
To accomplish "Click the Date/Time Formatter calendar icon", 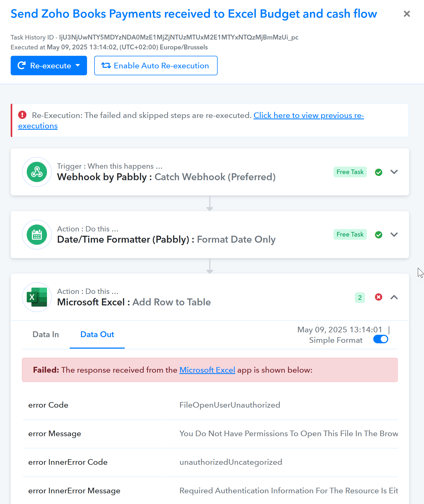I will click(37, 235).
